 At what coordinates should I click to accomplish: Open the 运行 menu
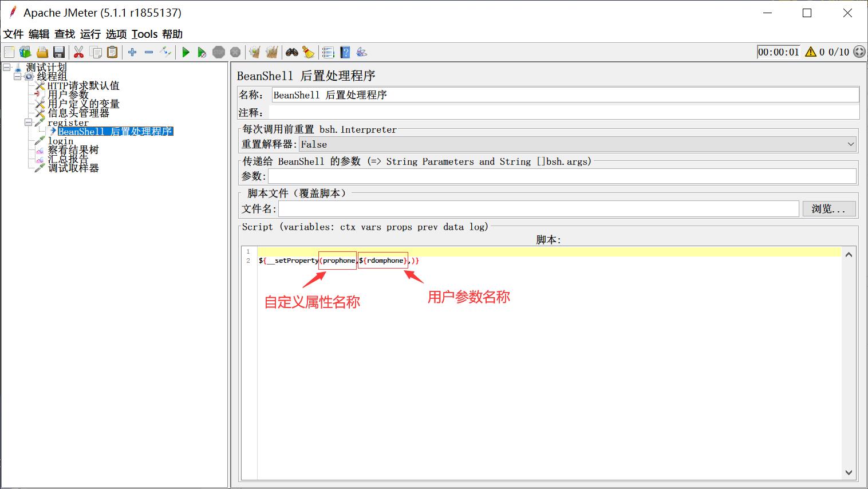point(90,34)
